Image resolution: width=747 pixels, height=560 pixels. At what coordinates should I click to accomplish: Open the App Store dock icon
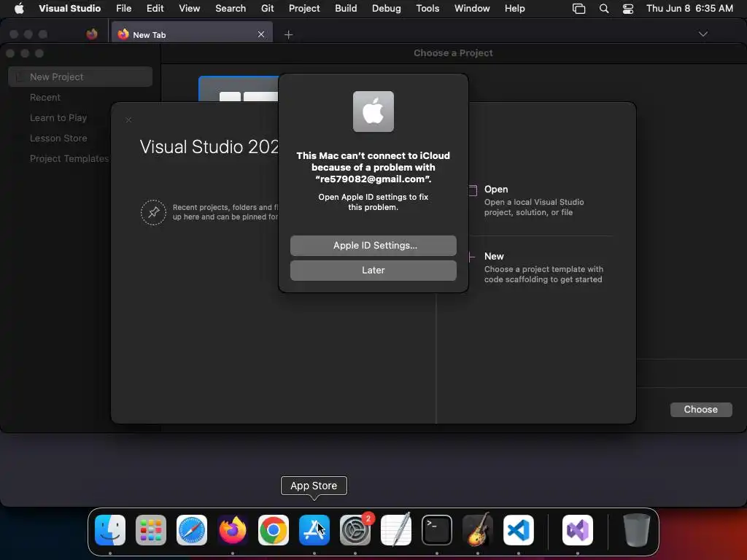click(314, 530)
